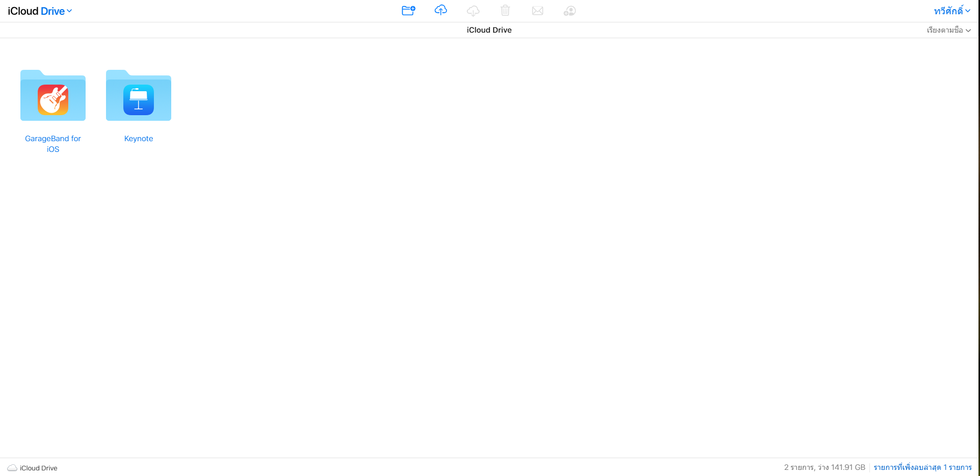This screenshot has height=476, width=980.
Task: Select the GarageBand for iOS folder icon
Action: [53, 95]
